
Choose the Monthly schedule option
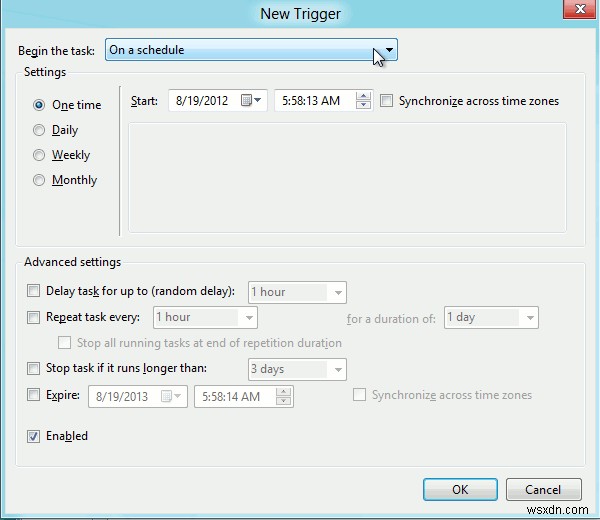click(x=39, y=180)
